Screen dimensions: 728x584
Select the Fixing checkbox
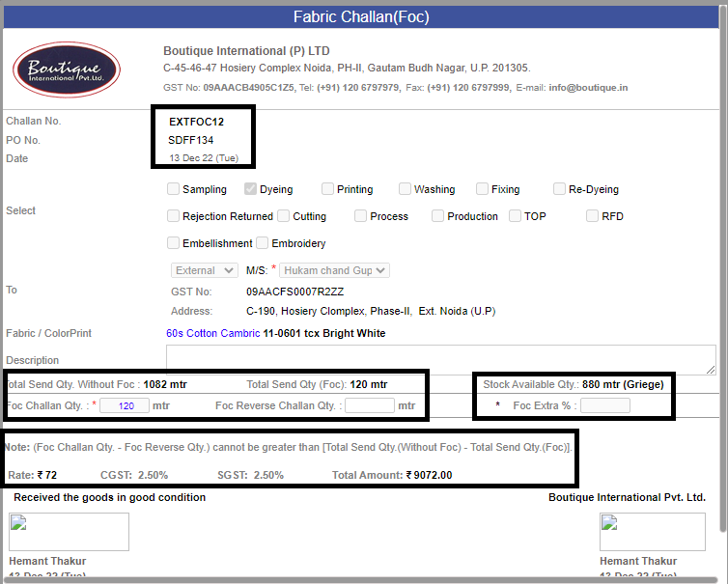482,189
